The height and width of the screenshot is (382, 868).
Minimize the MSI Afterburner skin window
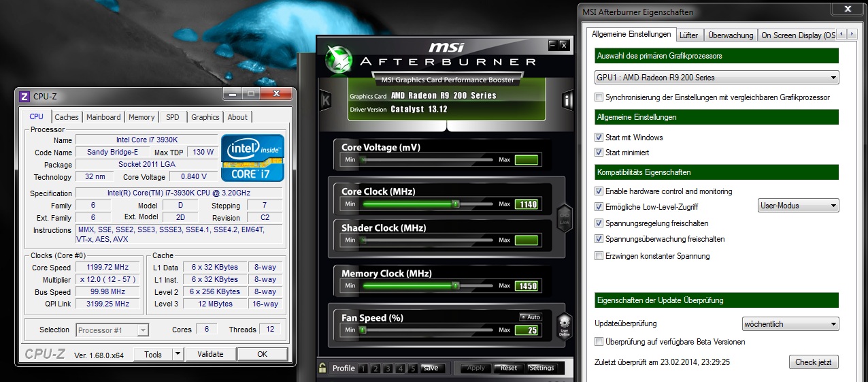[553, 45]
